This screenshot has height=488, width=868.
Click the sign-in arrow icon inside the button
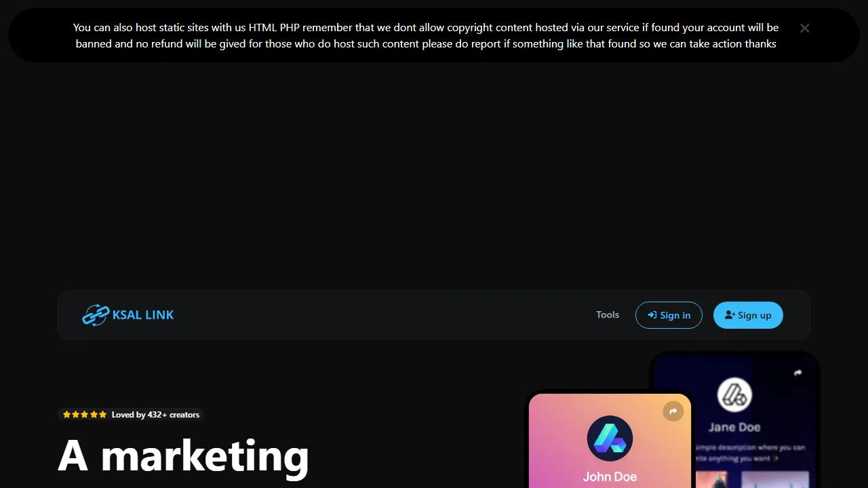point(653,314)
